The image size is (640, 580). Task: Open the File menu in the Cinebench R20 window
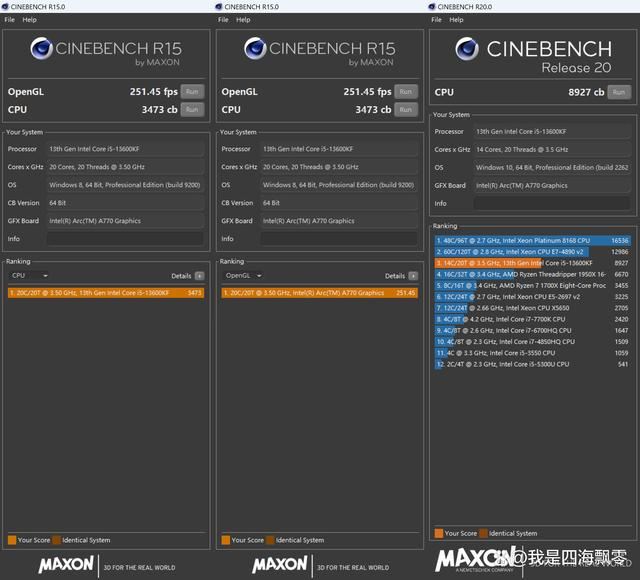tap(437, 19)
